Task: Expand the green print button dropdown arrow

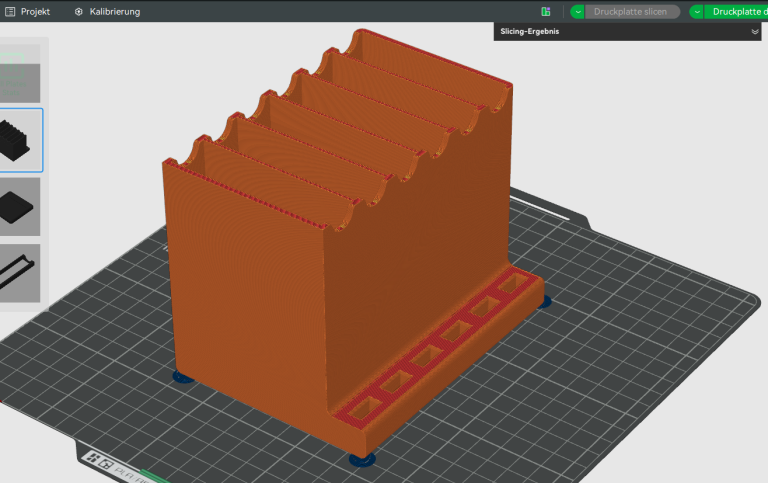Action: pos(697,12)
